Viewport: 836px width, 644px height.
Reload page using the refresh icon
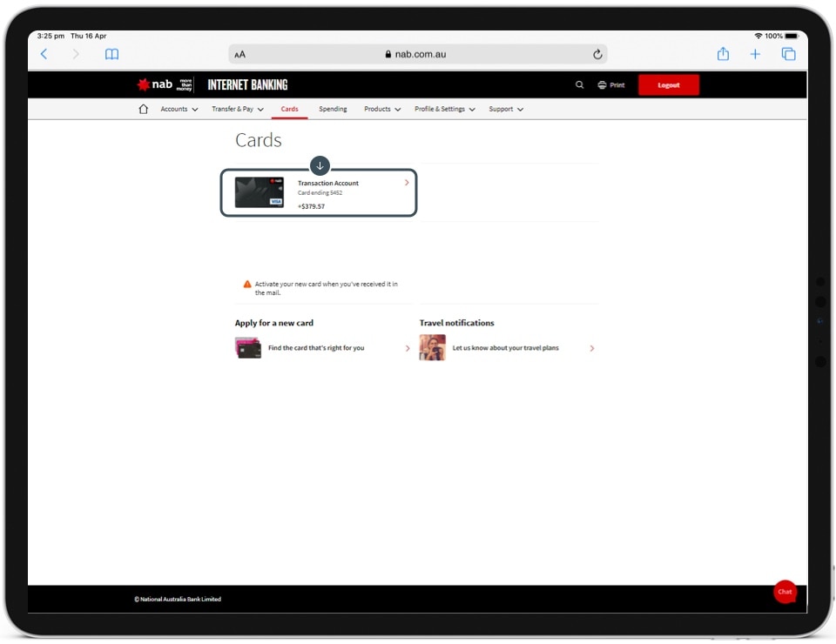(x=597, y=54)
